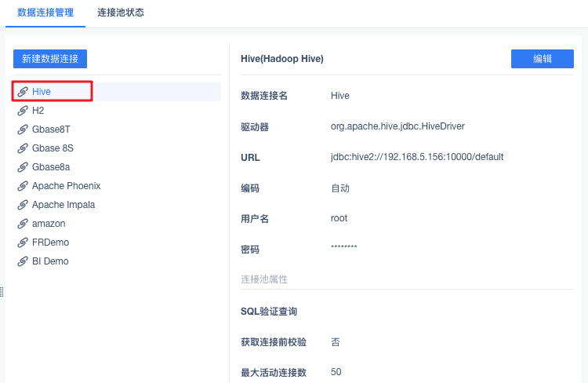The image size is (588, 383).
Task: Open the 连接池状态 tab
Action: tap(120, 13)
